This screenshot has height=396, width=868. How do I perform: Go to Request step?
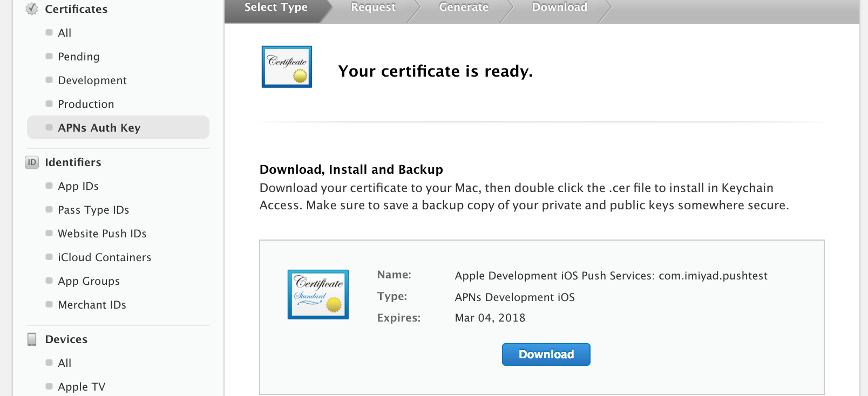[x=373, y=8]
